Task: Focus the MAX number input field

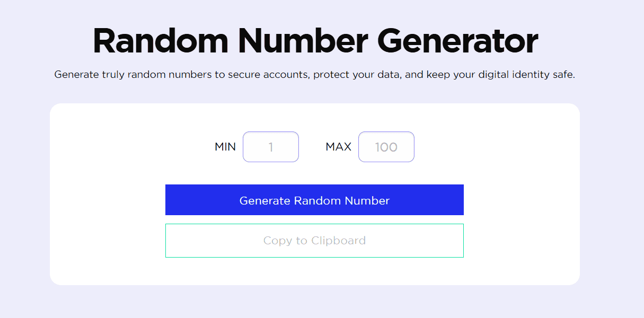Action: [386, 147]
